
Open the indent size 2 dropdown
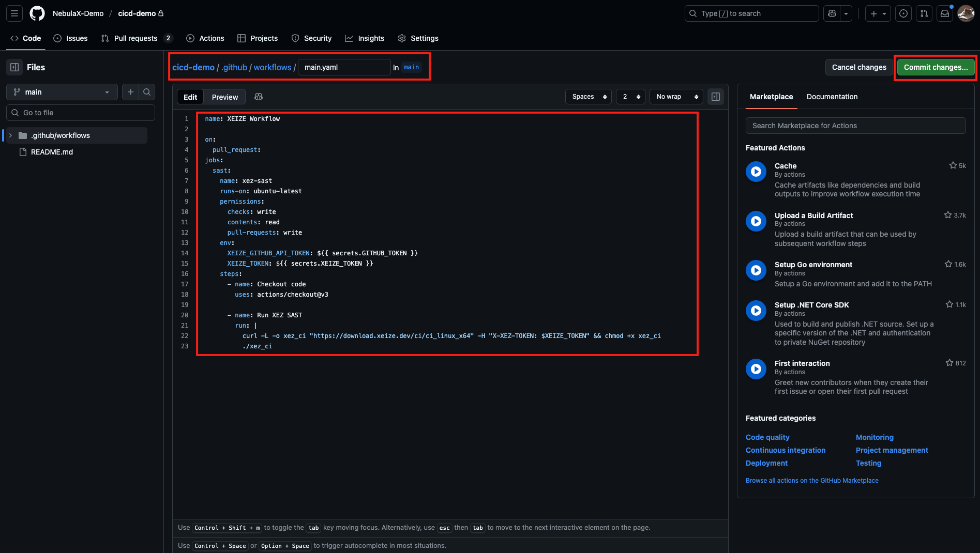click(630, 97)
